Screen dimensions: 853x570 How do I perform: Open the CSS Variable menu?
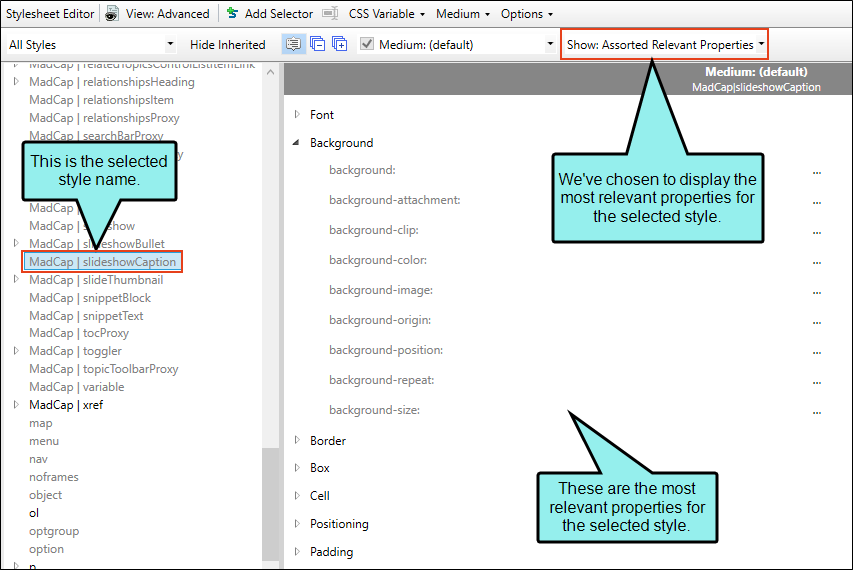pos(387,14)
